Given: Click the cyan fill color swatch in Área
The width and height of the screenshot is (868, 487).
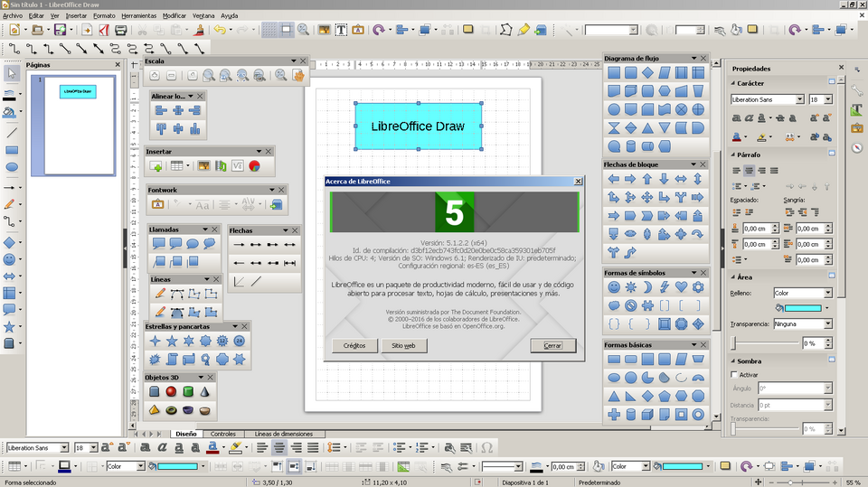Looking at the screenshot, I should (803, 308).
